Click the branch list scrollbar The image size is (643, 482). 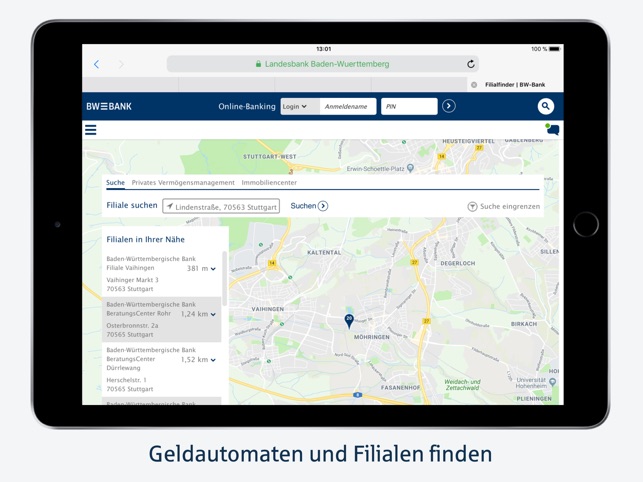coord(224,278)
